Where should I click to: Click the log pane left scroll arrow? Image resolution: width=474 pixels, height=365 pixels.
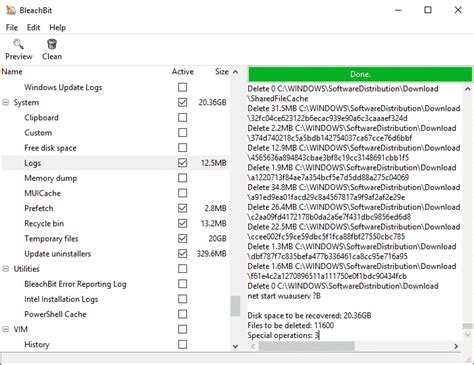253,346
